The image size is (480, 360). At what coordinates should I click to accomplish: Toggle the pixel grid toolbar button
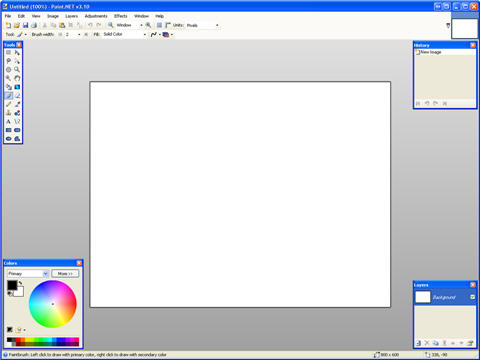click(159, 25)
